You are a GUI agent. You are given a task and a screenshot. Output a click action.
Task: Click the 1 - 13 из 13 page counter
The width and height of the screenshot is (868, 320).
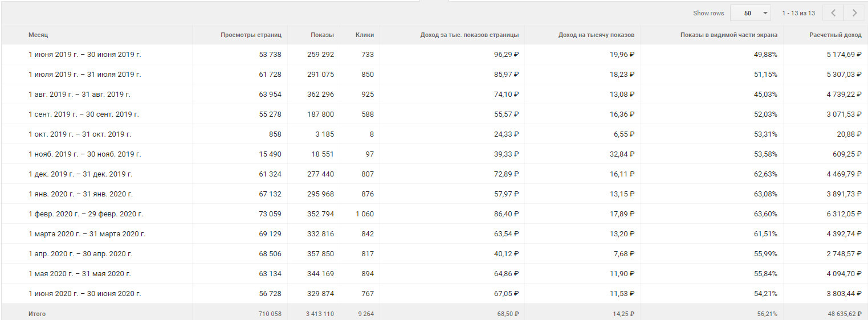coord(798,13)
